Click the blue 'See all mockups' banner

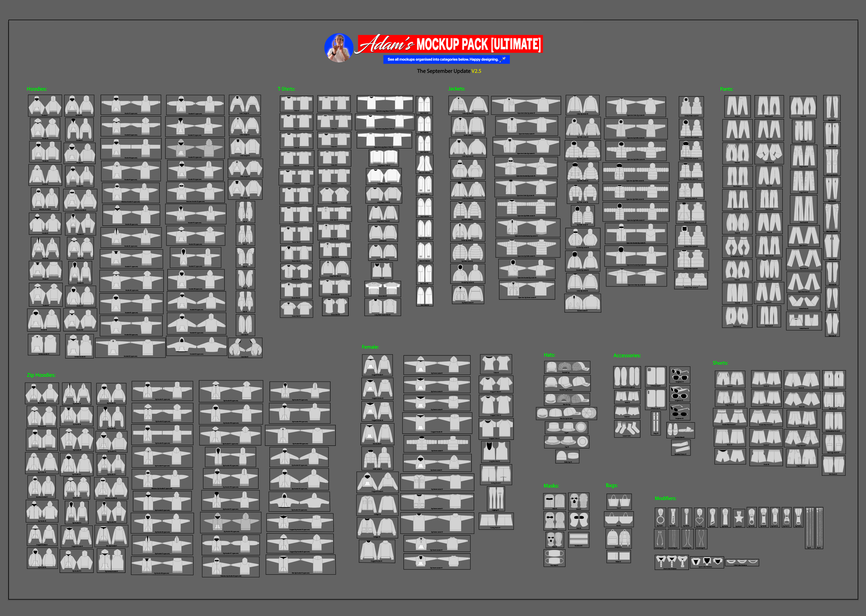pos(446,59)
